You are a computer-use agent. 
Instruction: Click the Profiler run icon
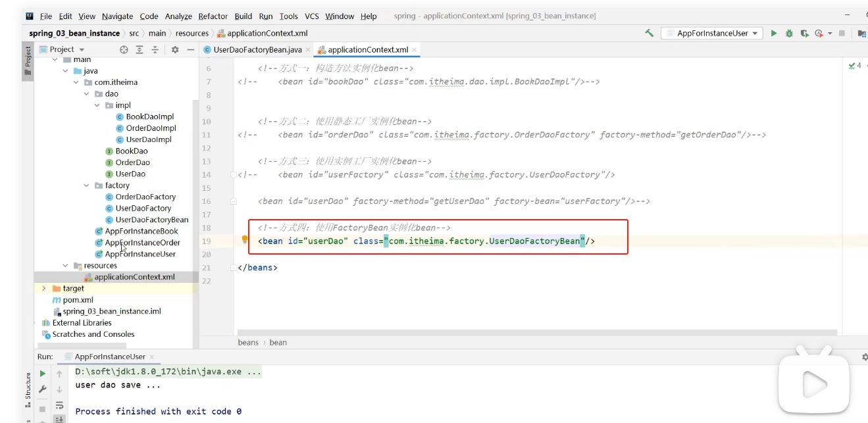[x=819, y=33]
